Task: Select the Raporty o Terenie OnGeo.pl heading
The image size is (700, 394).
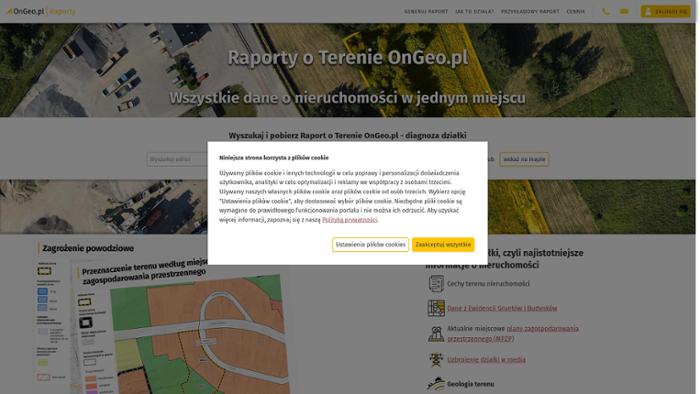Action: [348, 58]
